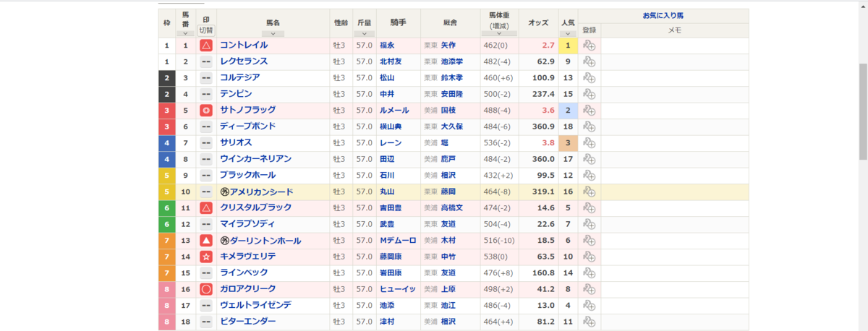The width and height of the screenshot is (868, 331).
Task: Set a mark for マイラプソディ
Action: click(x=206, y=225)
